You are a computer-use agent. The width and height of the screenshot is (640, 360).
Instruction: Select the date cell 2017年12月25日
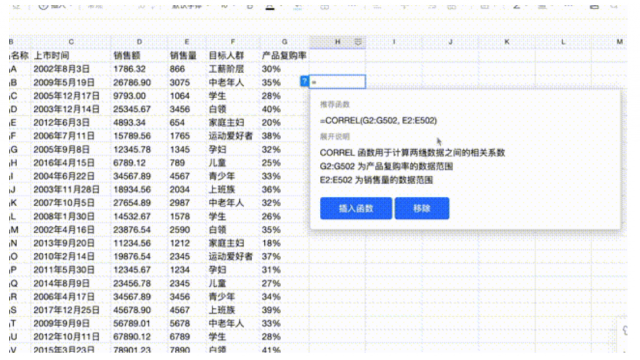point(71,310)
